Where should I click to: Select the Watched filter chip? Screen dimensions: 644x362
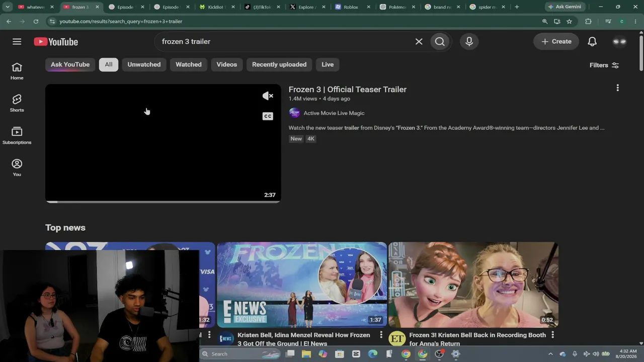189,64
